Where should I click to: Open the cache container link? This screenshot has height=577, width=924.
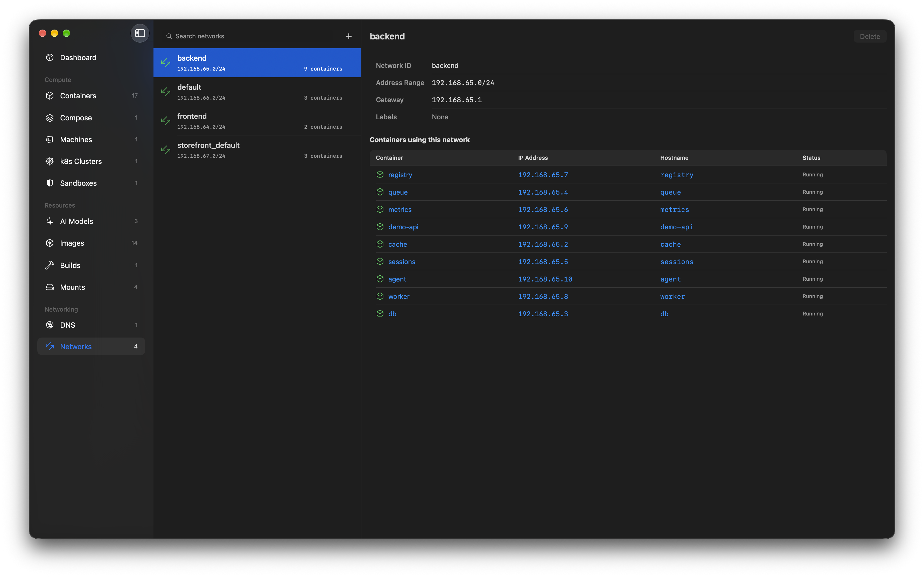(x=397, y=244)
